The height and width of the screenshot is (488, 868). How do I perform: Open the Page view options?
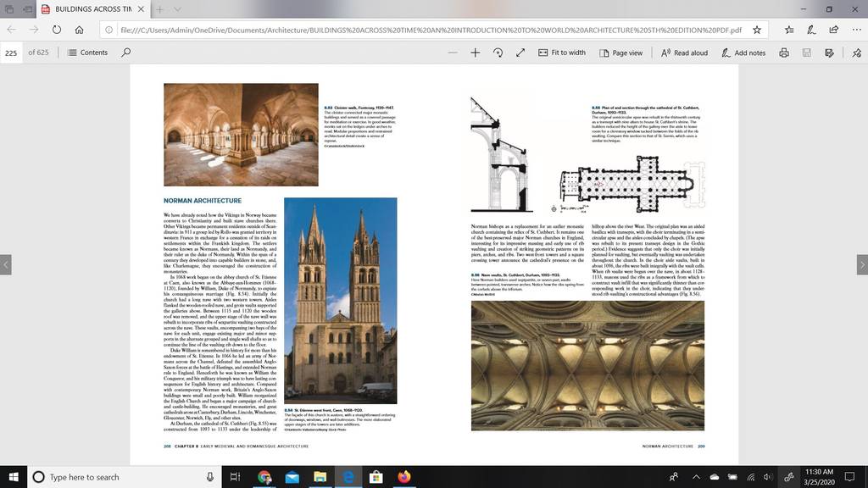coord(620,53)
